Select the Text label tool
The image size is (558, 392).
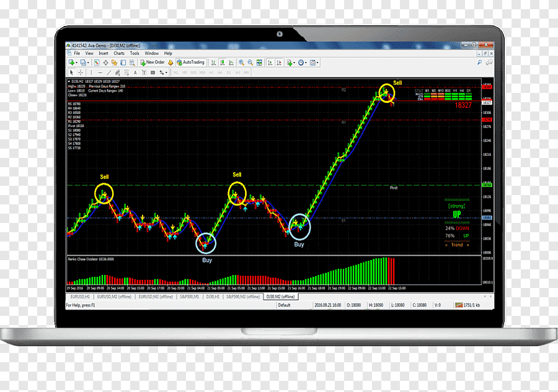[143, 72]
